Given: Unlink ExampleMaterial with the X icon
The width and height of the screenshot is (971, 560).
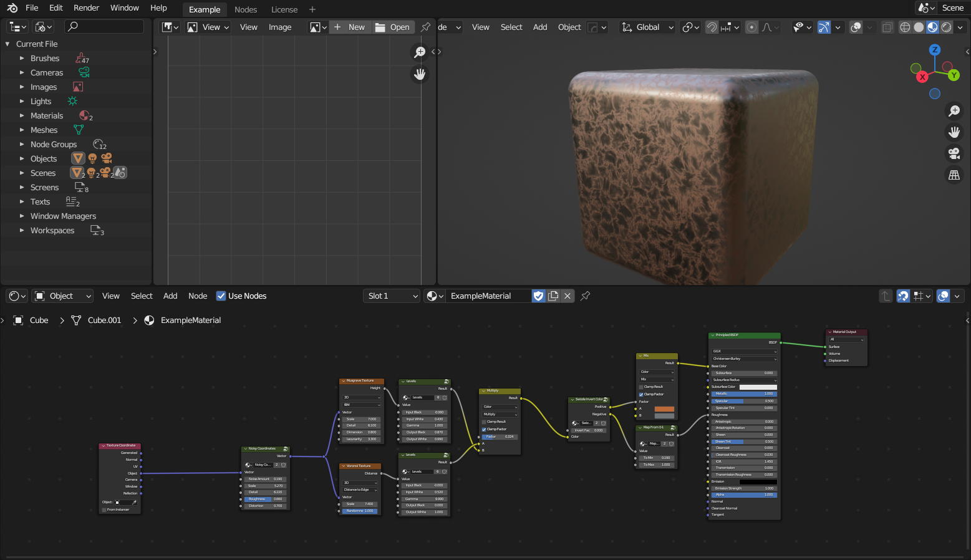Looking at the screenshot, I should (568, 296).
